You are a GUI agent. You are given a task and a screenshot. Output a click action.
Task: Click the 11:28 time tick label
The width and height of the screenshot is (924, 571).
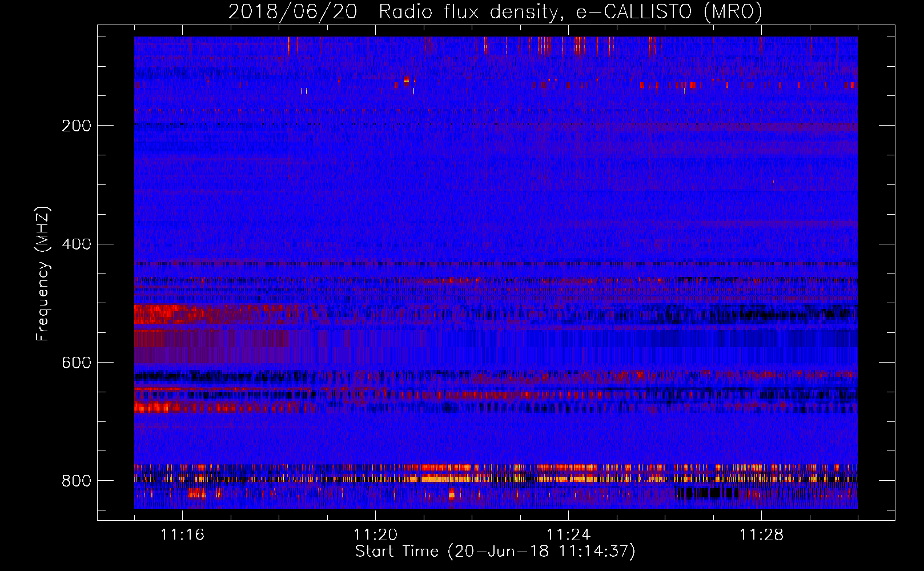click(761, 535)
